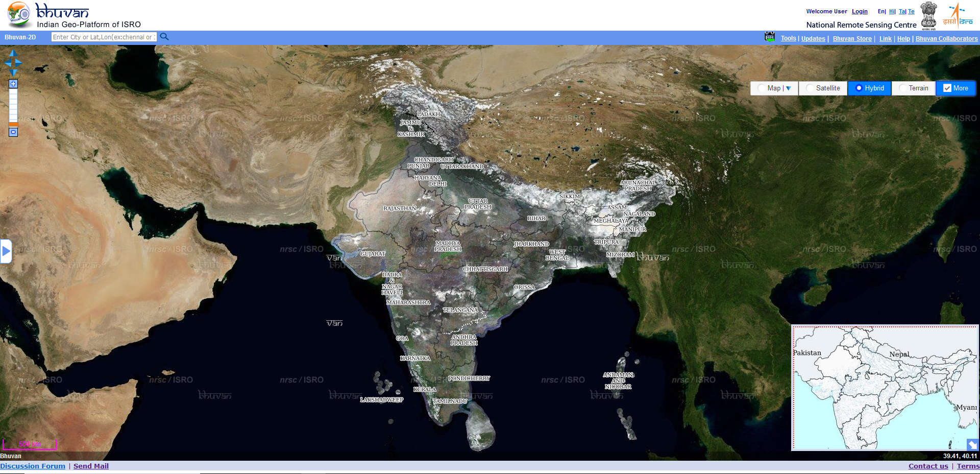This screenshot has width=980, height=474.
Task: Switch language to Ta
Action: click(x=902, y=11)
